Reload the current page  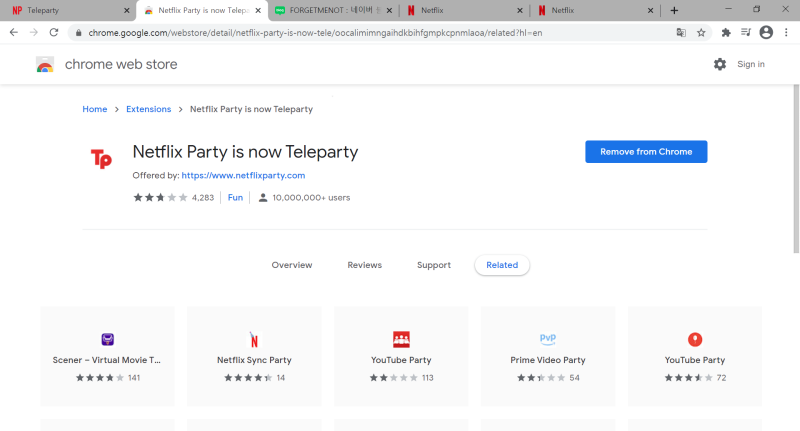[54, 32]
